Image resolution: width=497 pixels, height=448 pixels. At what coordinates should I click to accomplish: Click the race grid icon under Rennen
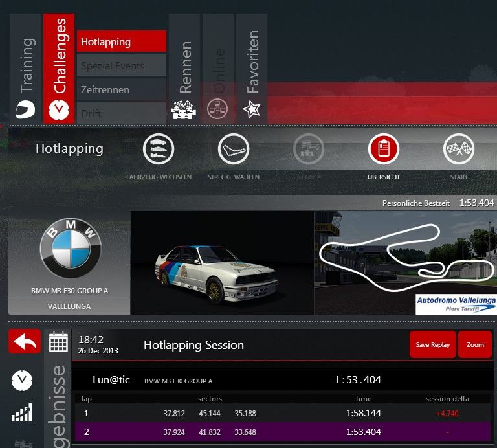click(x=184, y=109)
